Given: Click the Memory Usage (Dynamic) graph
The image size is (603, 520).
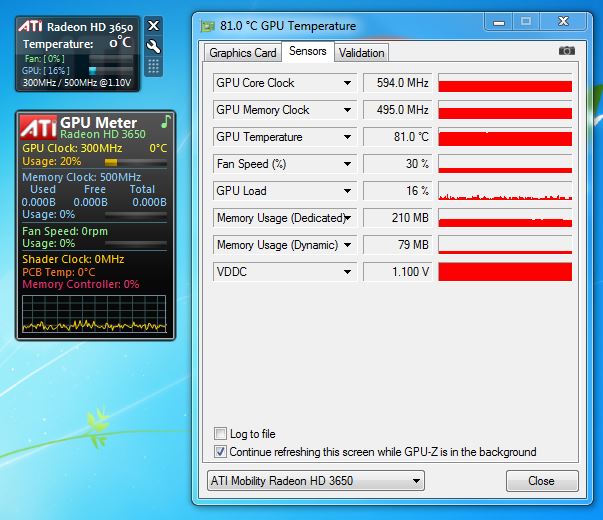Looking at the screenshot, I should 505,245.
